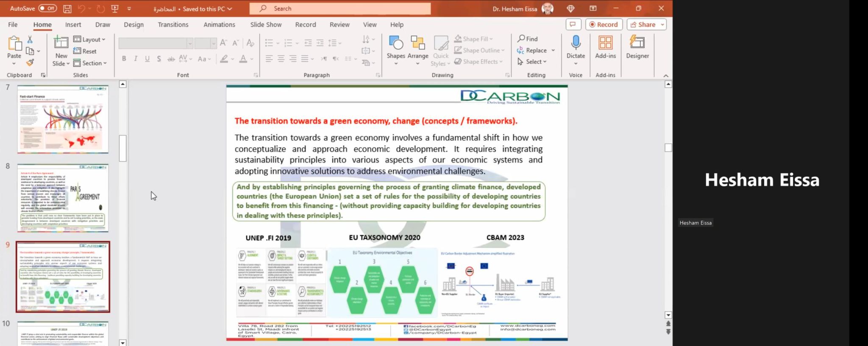The width and height of the screenshot is (868, 346).
Task: Click the Search box
Action: [x=340, y=8]
